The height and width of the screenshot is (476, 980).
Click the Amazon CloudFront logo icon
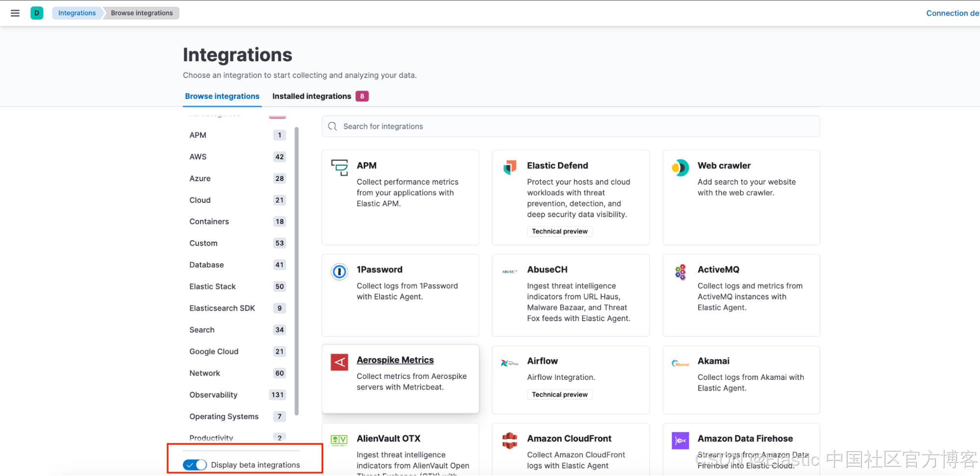(x=510, y=441)
